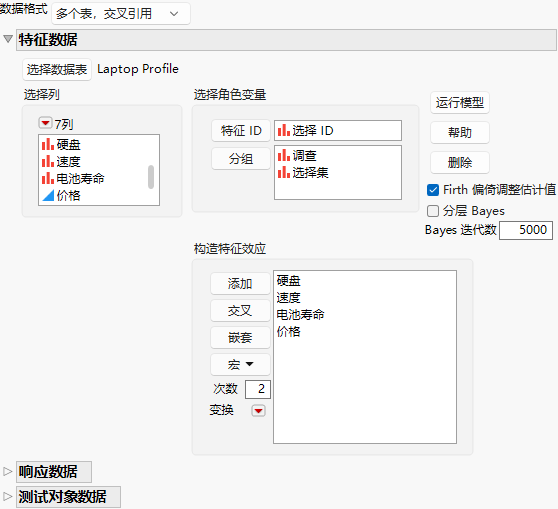
Task: Open the 变换 red triangle menu
Action: coord(258,411)
